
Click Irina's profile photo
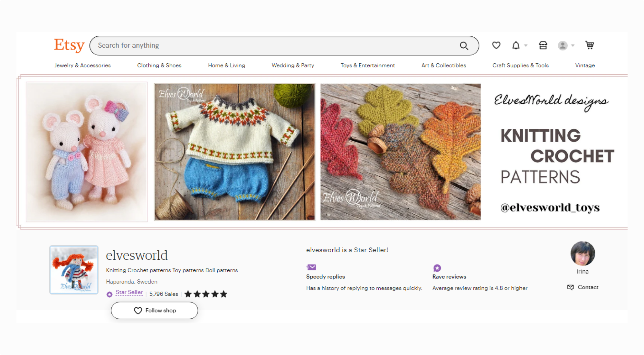point(582,254)
